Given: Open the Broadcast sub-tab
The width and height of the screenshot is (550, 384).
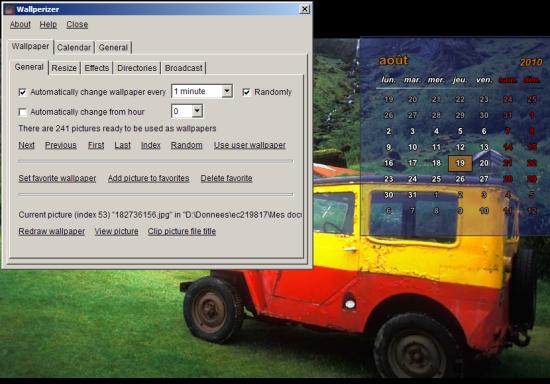Looking at the screenshot, I should (x=183, y=68).
